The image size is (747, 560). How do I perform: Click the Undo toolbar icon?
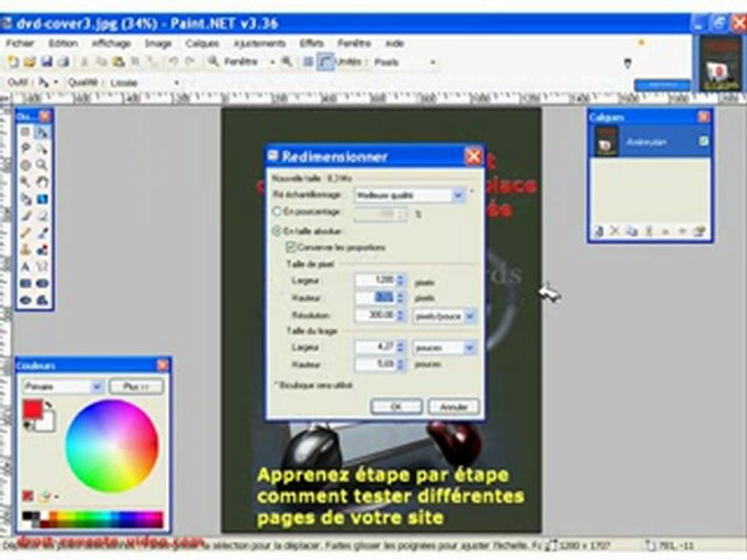(x=174, y=62)
